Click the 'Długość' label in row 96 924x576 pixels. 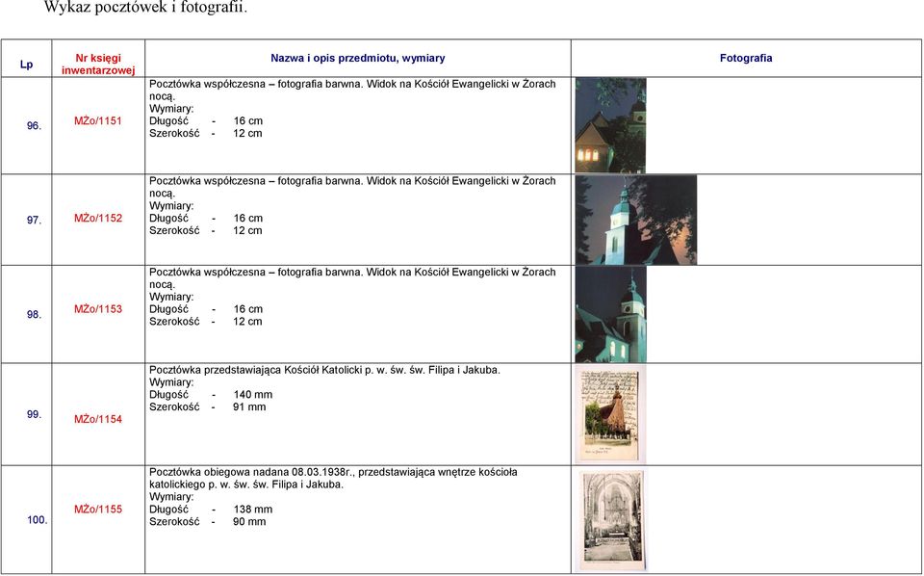(x=168, y=120)
